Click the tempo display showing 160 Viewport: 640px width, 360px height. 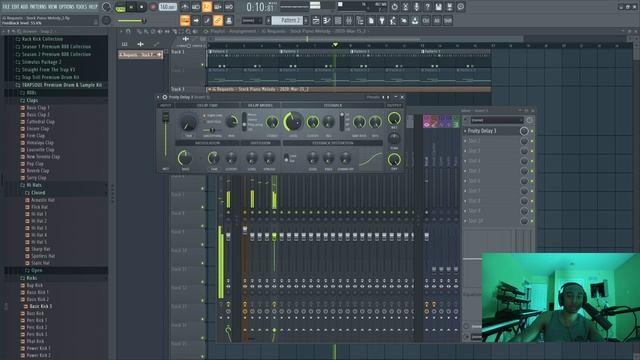coord(167,7)
